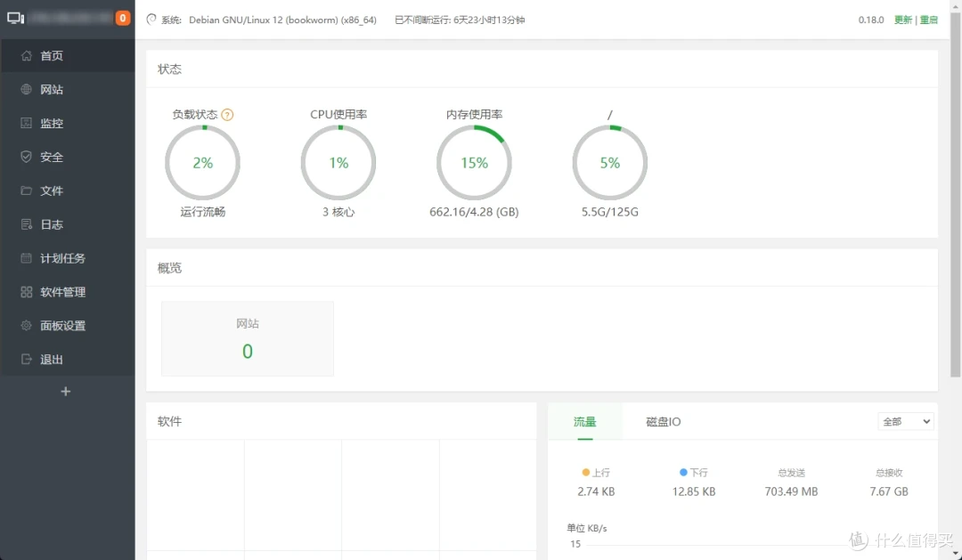Select the 流量 tab
Image resolution: width=962 pixels, height=560 pixels.
tap(584, 422)
